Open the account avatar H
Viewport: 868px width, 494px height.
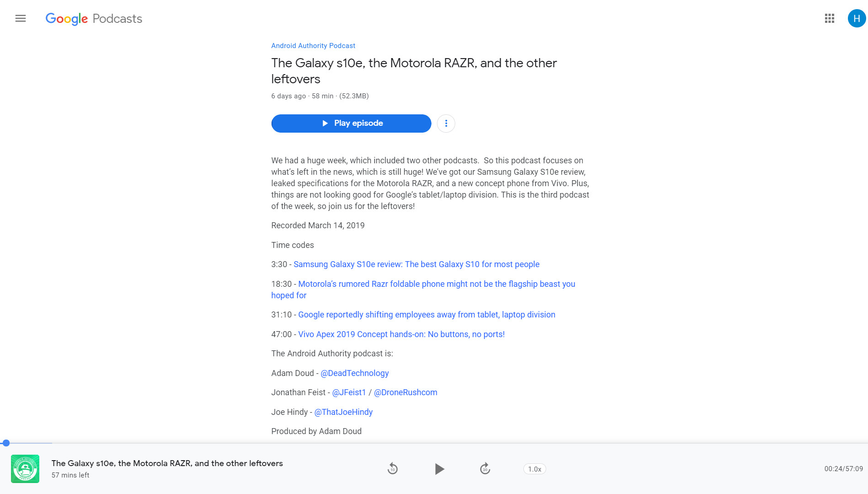point(857,18)
